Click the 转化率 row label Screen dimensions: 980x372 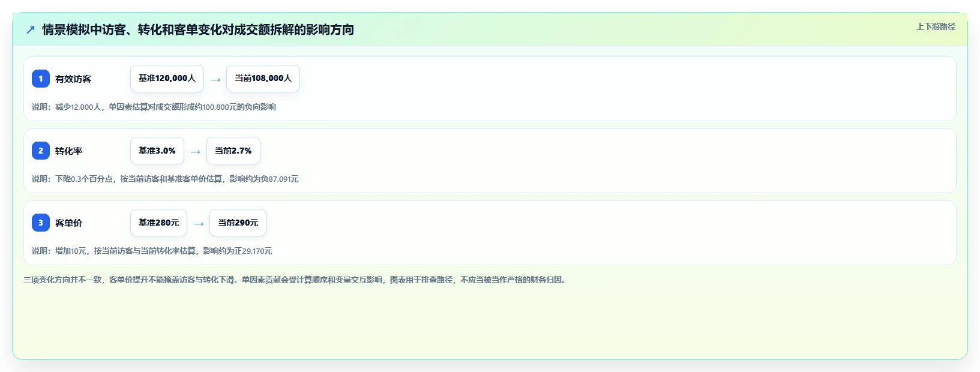click(68, 151)
